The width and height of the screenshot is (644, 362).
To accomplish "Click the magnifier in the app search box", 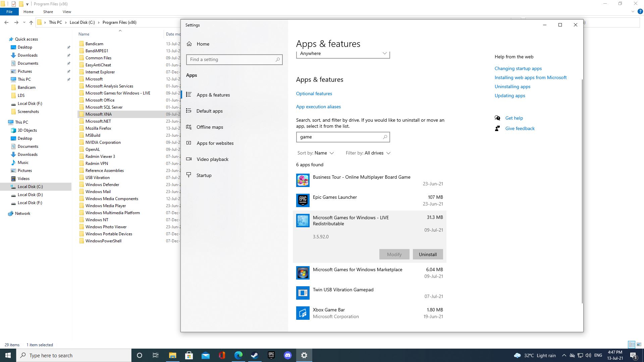I will click(385, 137).
